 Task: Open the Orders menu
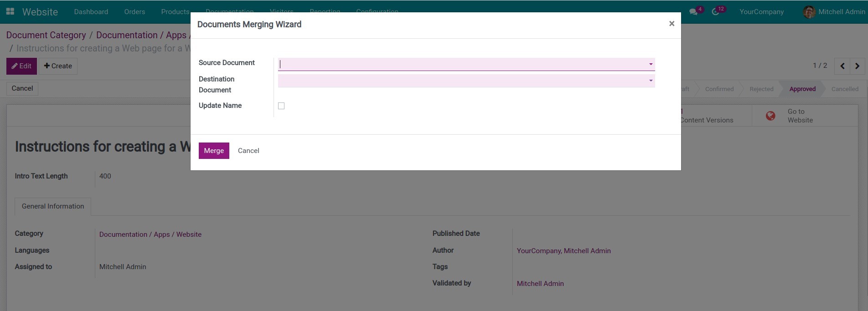pyautogui.click(x=134, y=12)
